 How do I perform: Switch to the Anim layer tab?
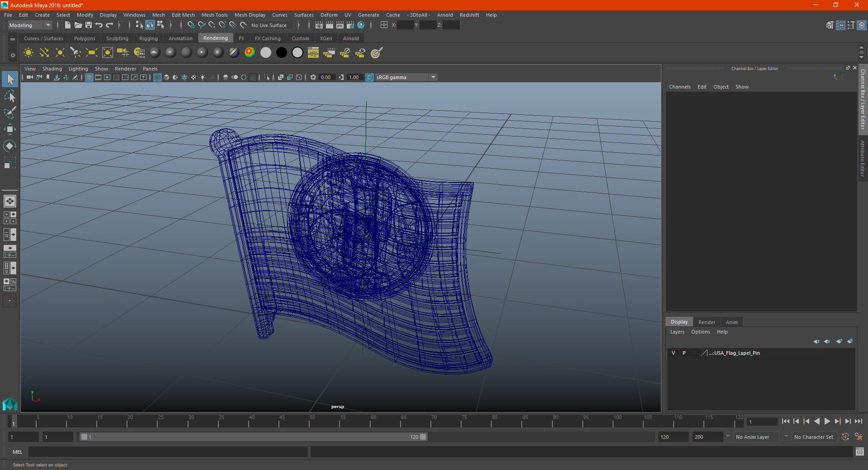(x=731, y=322)
